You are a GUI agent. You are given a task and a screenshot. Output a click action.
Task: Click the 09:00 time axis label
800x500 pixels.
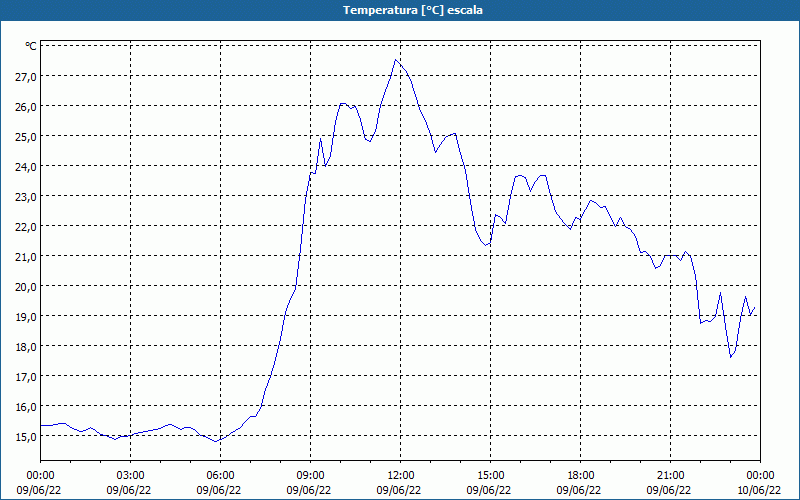pos(311,476)
